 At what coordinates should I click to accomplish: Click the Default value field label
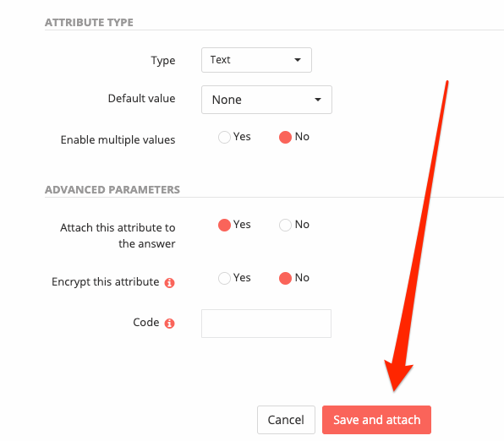point(141,98)
